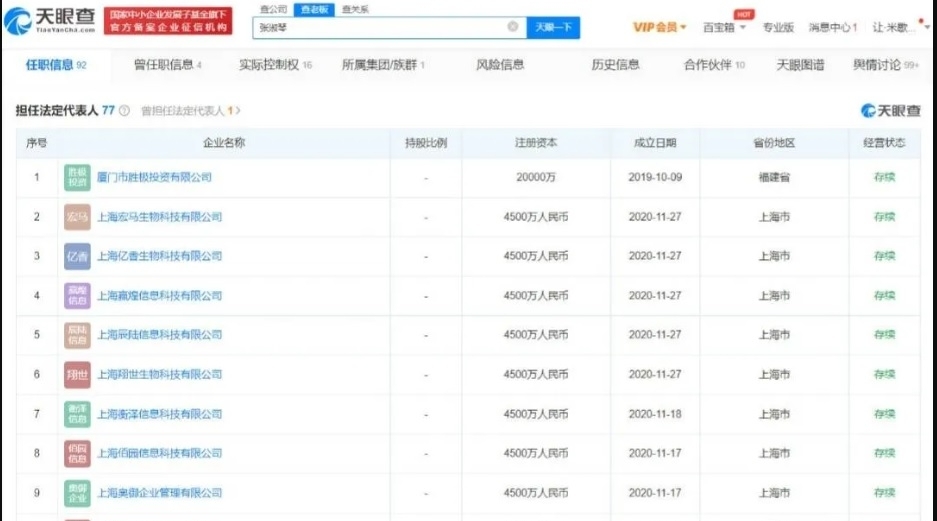Select the 查老板 search mode tab
This screenshot has width=937, height=521.
click(x=314, y=9)
